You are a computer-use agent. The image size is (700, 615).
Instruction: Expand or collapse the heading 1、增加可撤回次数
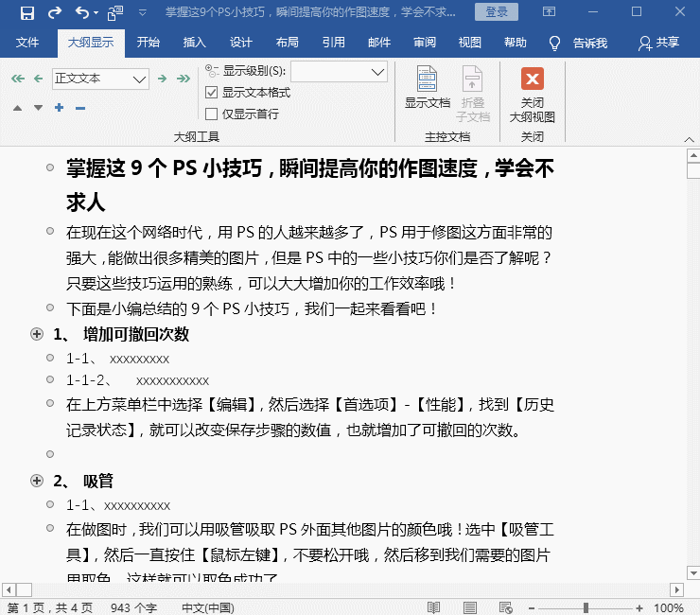[37, 334]
